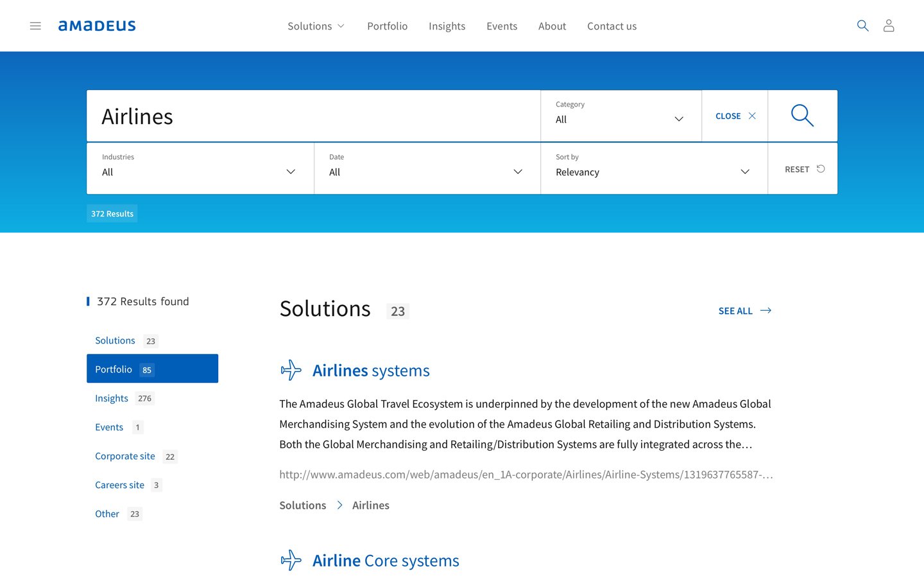Go to Events in top navigation
The image size is (924, 578).
click(x=502, y=26)
